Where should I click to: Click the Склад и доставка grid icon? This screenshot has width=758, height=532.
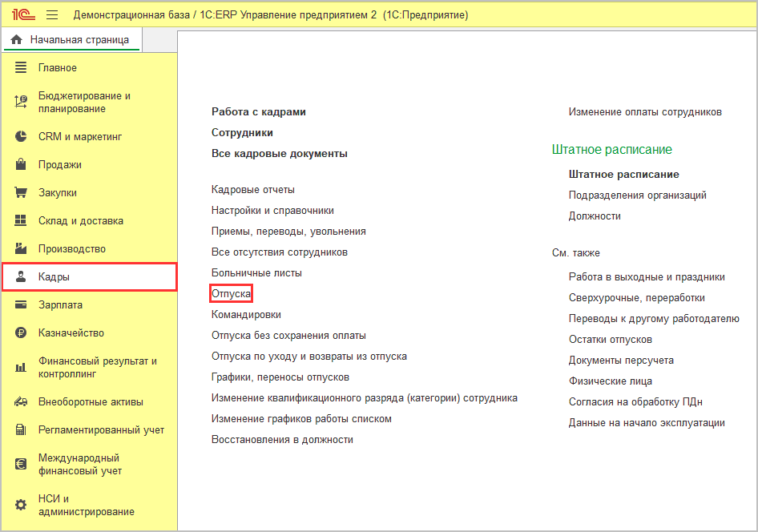point(22,221)
